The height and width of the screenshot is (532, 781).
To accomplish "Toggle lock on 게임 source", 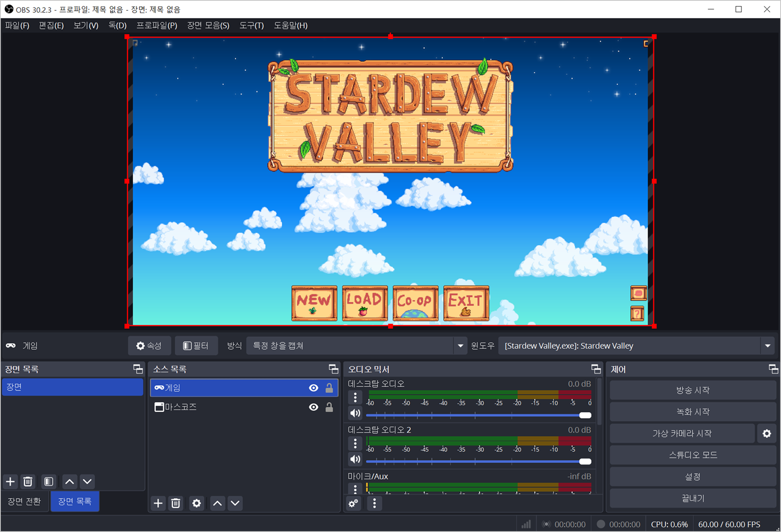I will [x=329, y=388].
